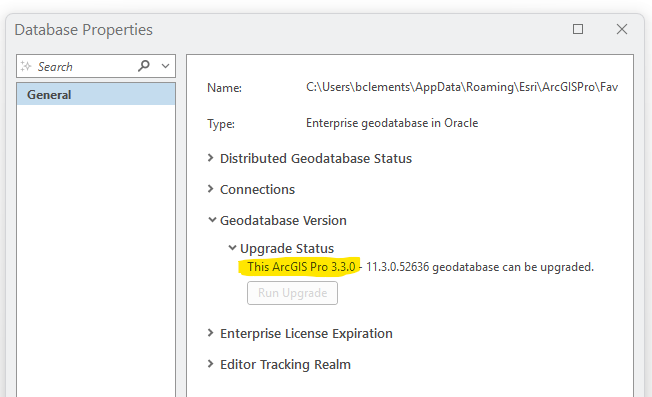
Task: Click the Run Upgrade button
Action: [x=292, y=293]
